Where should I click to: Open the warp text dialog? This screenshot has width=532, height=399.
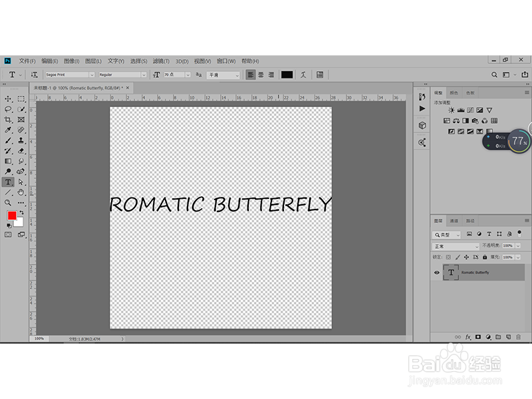303,74
